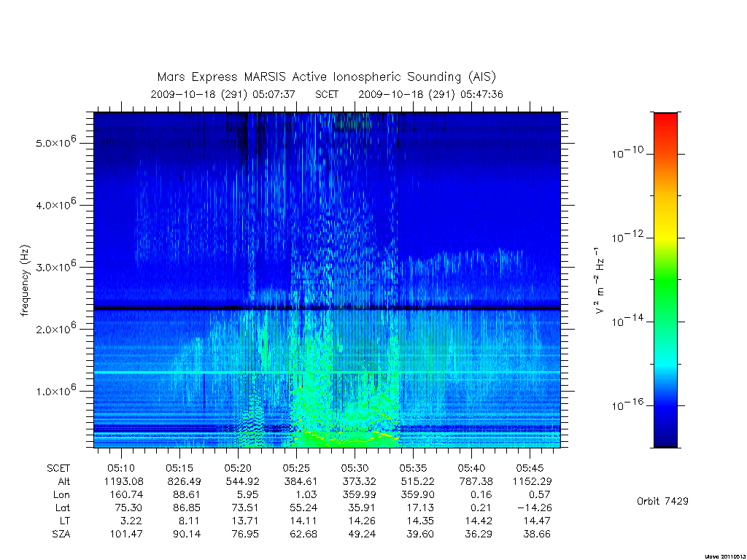Click the '10^-10' color bar label
747x560 pixels.
coord(627,152)
